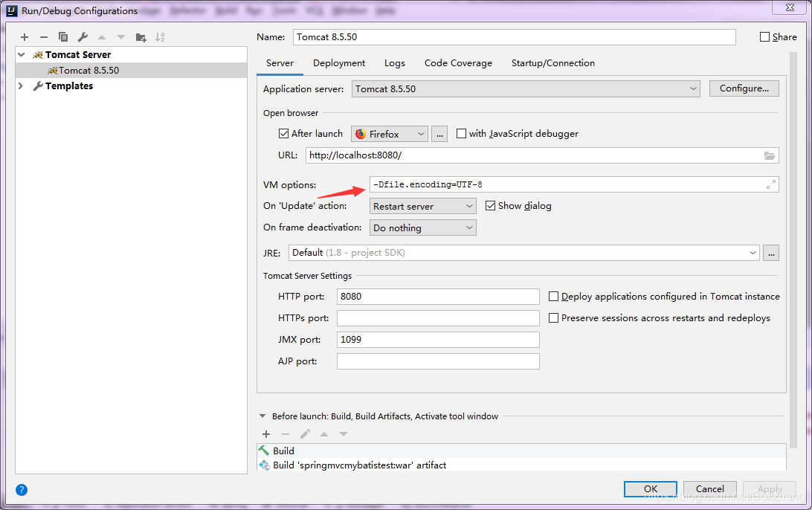Uncheck After launch checkbox
This screenshot has height=510, width=812.
click(x=283, y=134)
